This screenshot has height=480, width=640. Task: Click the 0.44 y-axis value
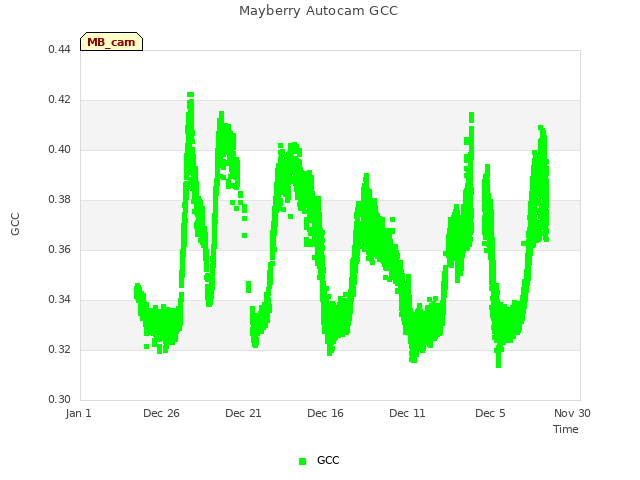coord(59,49)
